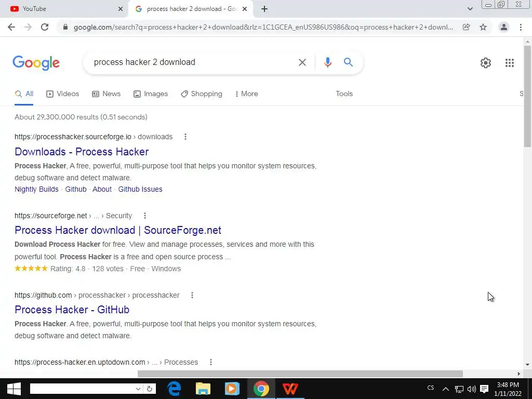
Task: Open Chrome three-dot menu
Action: point(521,27)
